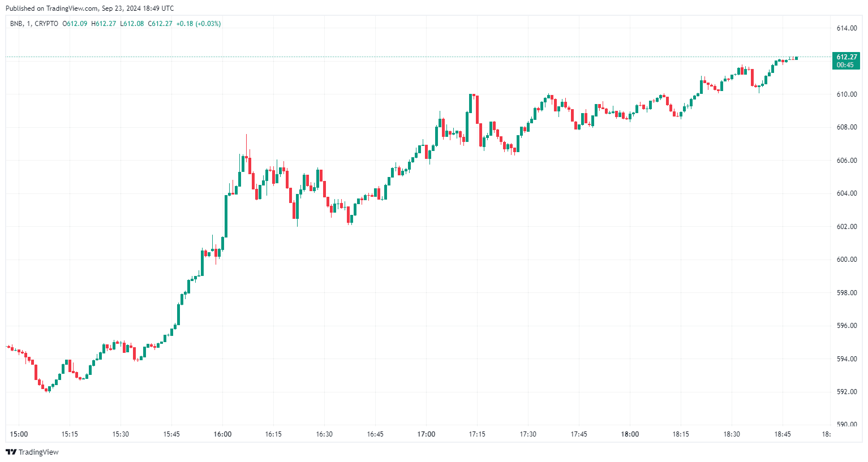Click the 16:15 time axis label
The image size is (868, 462).
(273, 434)
